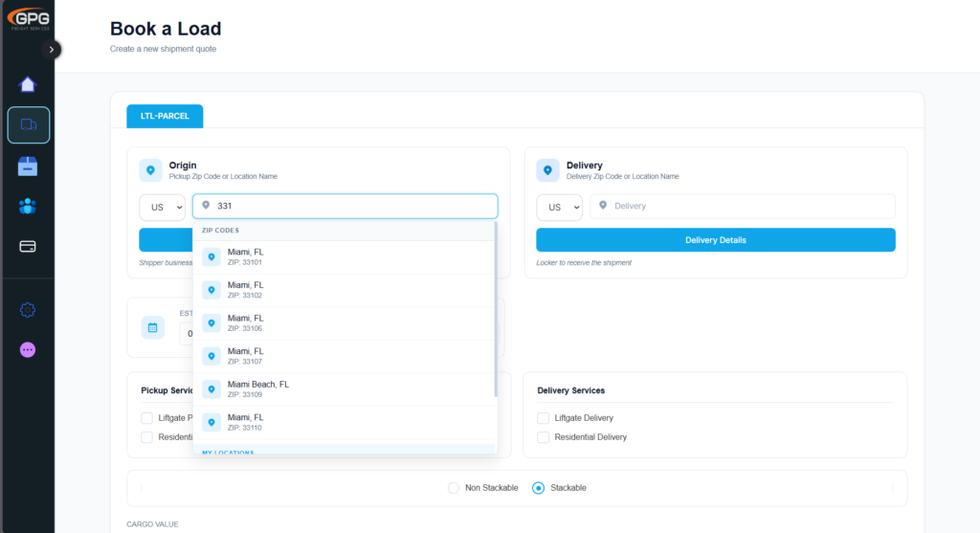Check the Residential Delivery option
The width and height of the screenshot is (980, 533).
click(544, 437)
